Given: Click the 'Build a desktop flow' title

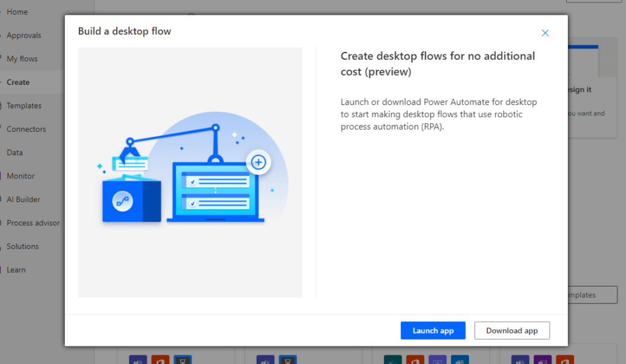Looking at the screenshot, I should 125,31.
